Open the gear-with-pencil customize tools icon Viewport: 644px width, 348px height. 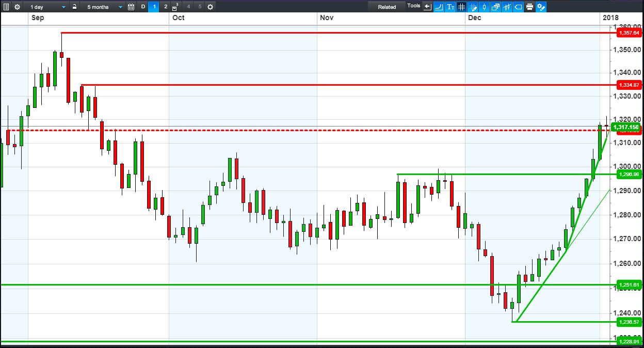541,7
